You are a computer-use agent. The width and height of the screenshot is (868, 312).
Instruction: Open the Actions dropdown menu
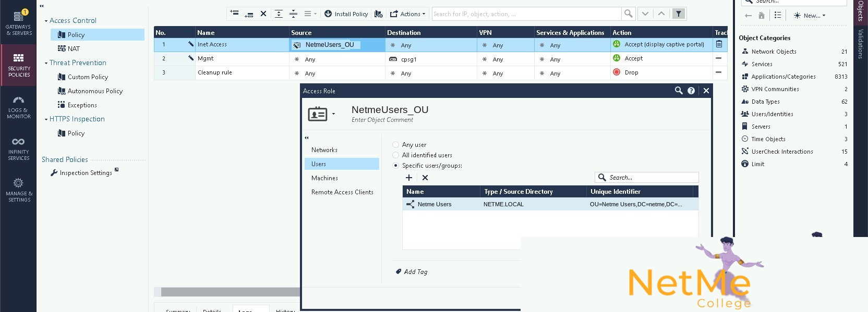coord(408,14)
